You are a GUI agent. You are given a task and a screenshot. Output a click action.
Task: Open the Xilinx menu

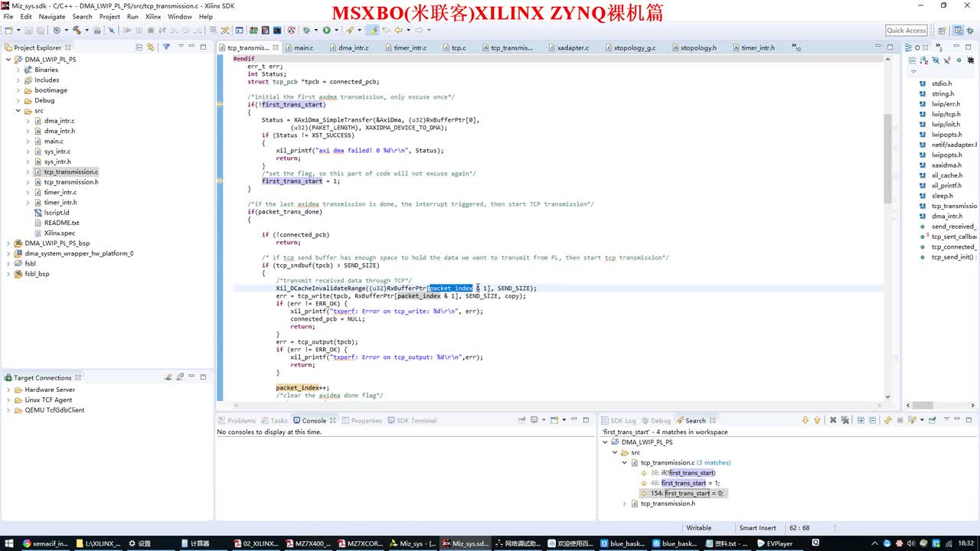tap(153, 16)
